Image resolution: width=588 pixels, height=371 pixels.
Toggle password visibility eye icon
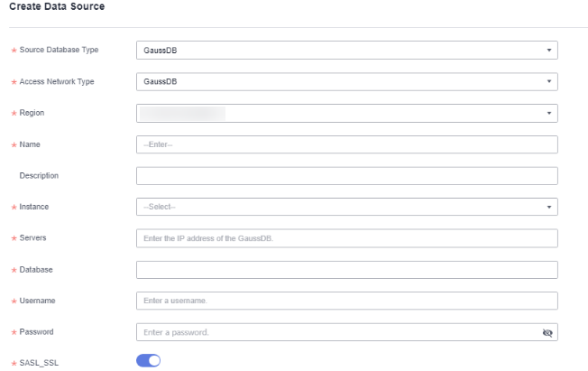pyautogui.click(x=547, y=333)
